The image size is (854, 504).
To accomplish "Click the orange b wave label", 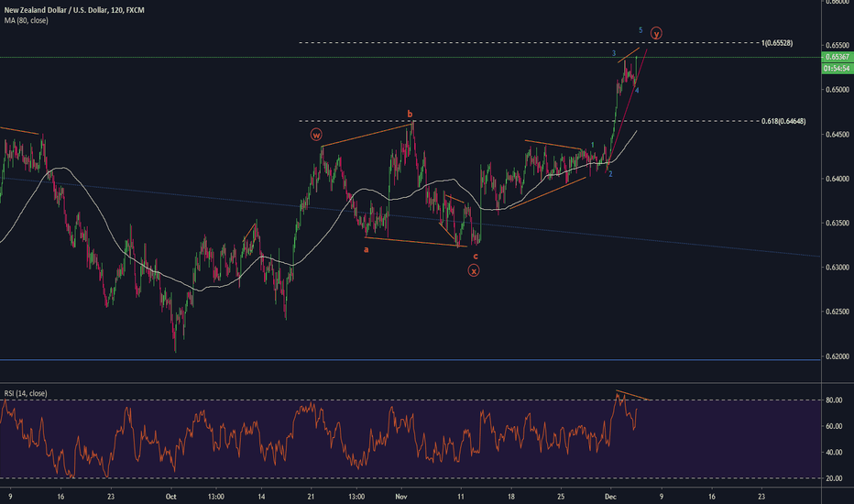I will [x=411, y=115].
